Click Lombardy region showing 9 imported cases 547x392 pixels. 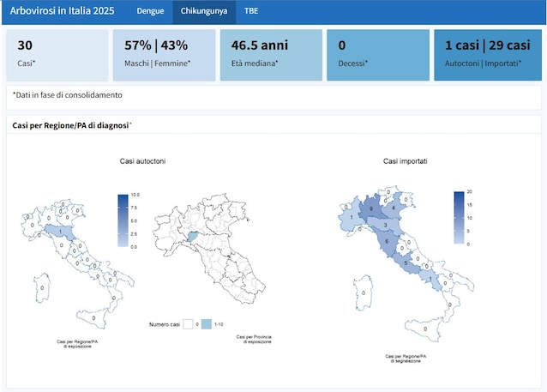point(370,208)
